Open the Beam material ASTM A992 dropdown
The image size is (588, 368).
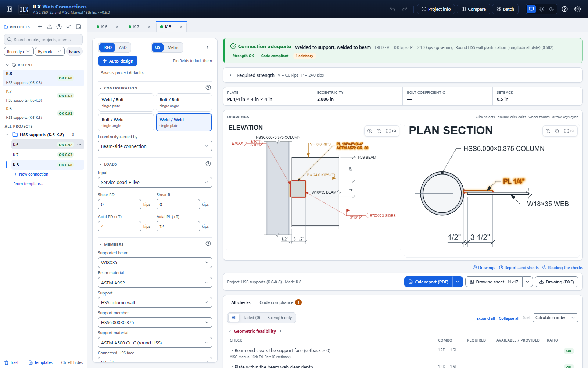(155, 283)
